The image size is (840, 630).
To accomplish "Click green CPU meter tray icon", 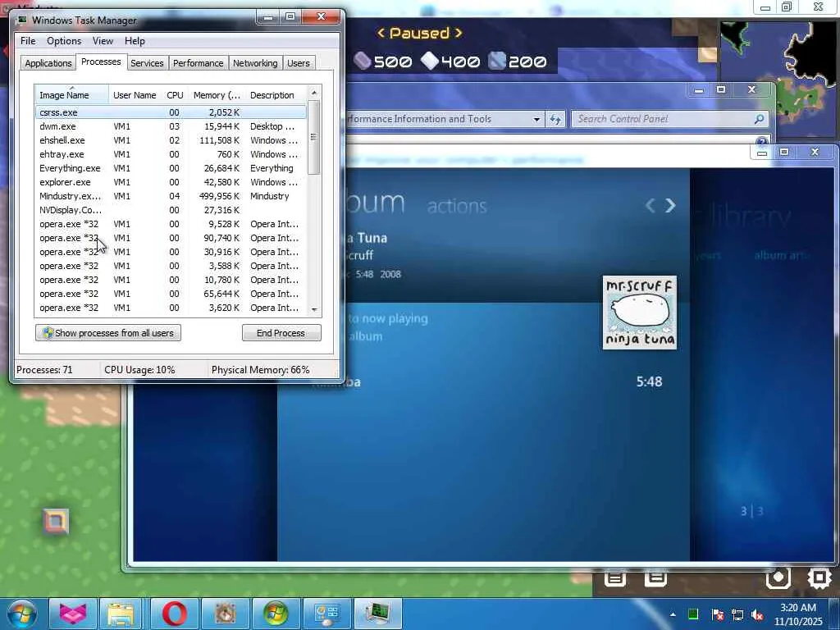I will [x=692, y=614].
